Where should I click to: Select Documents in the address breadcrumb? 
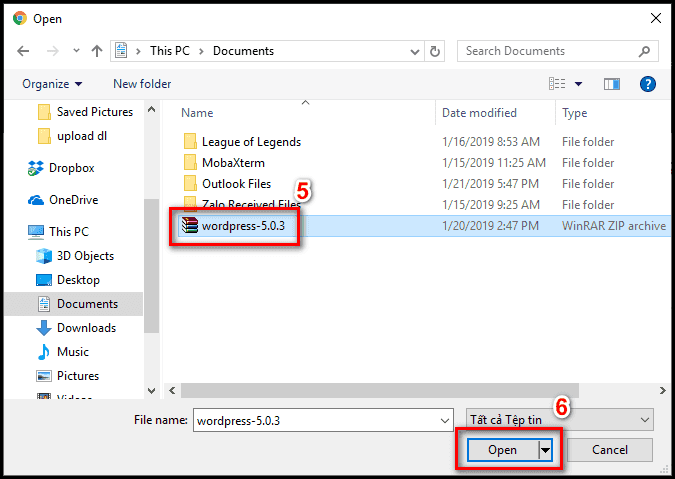click(x=243, y=51)
